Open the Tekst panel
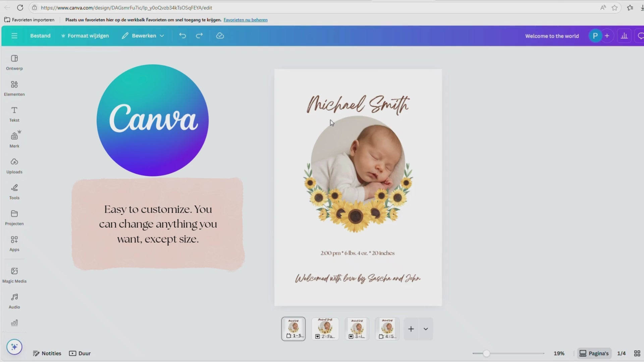Screen dimensions: 644x362 pyautogui.click(x=14, y=114)
